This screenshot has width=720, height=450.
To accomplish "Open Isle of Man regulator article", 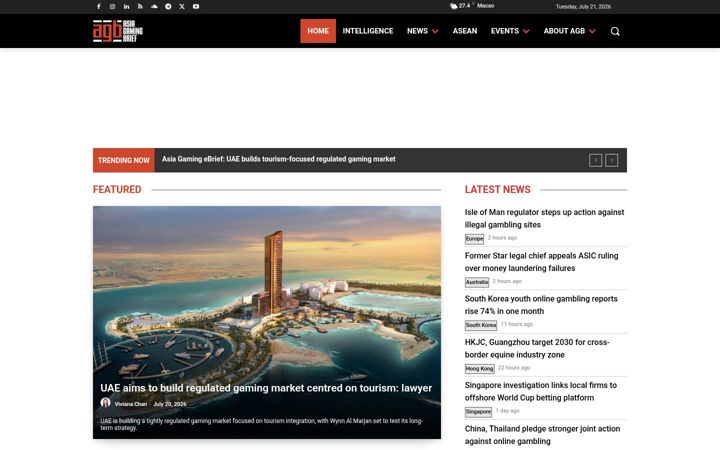I will click(x=544, y=218).
